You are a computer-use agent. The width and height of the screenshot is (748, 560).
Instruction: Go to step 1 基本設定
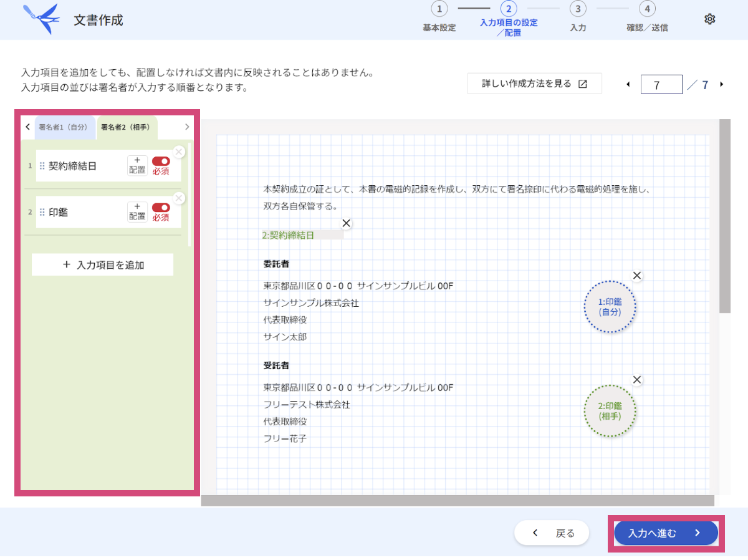coord(439,17)
